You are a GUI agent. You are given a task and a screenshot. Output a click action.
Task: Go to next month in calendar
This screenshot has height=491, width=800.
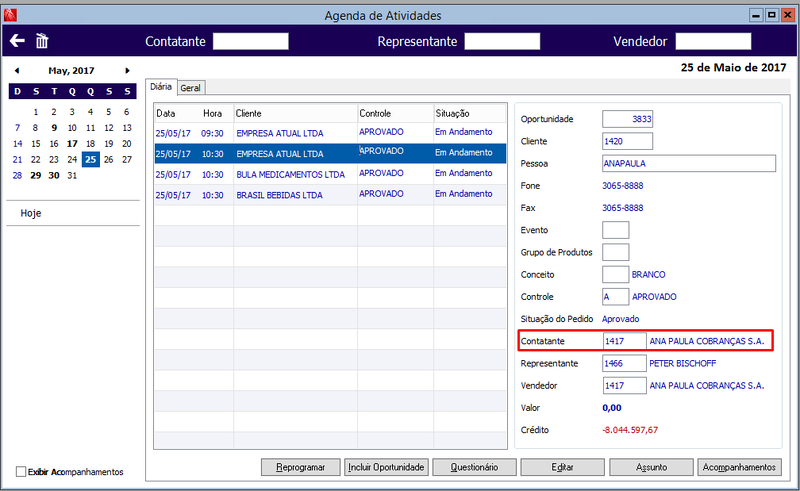pos(128,70)
